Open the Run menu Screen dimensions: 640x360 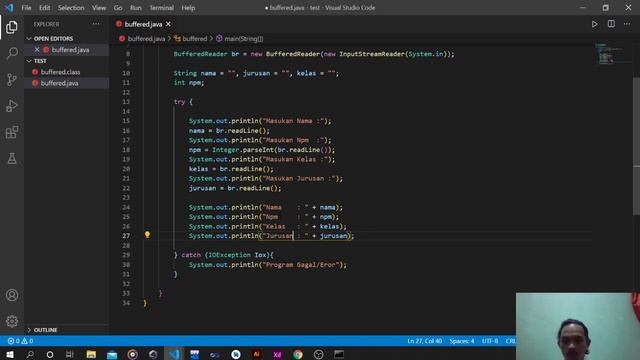coord(136,8)
